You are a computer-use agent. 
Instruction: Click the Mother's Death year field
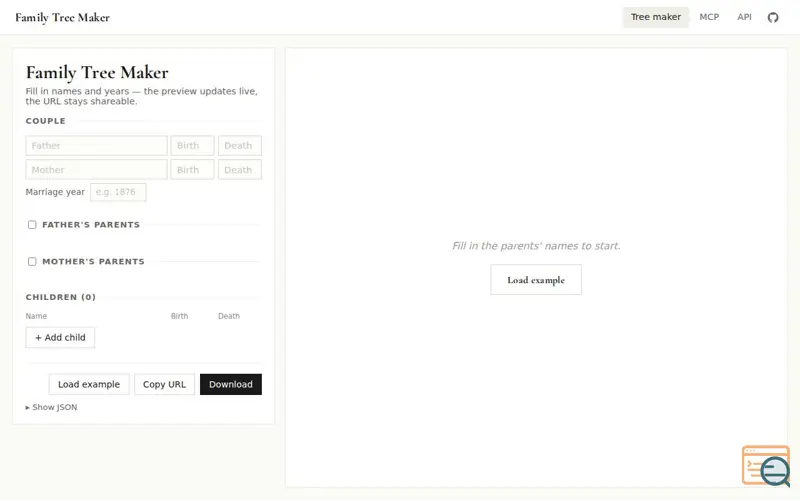(240, 169)
